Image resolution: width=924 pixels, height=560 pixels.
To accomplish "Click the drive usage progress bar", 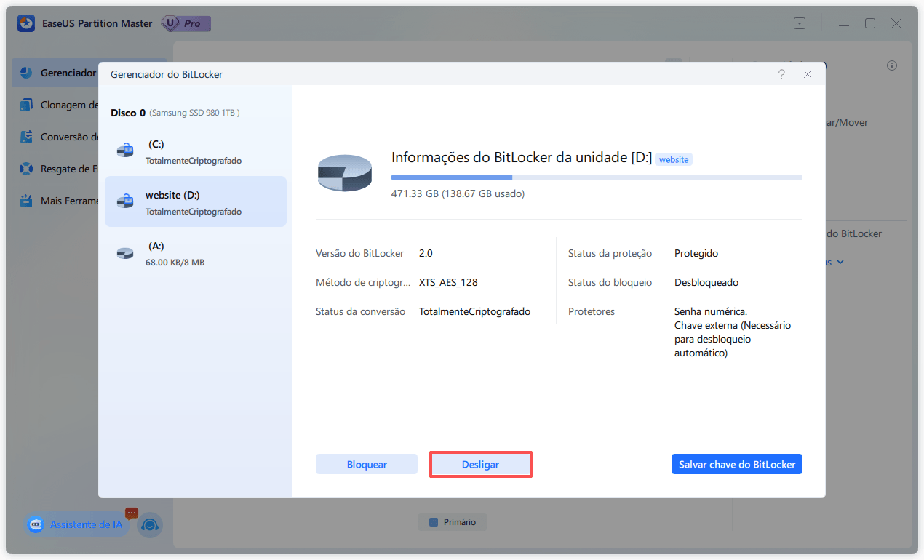I will (x=597, y=177).
